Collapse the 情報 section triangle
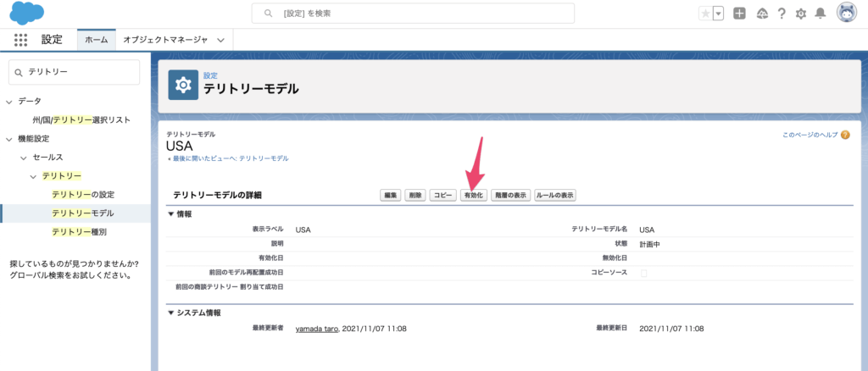868x371 pixels. (170, 213)
